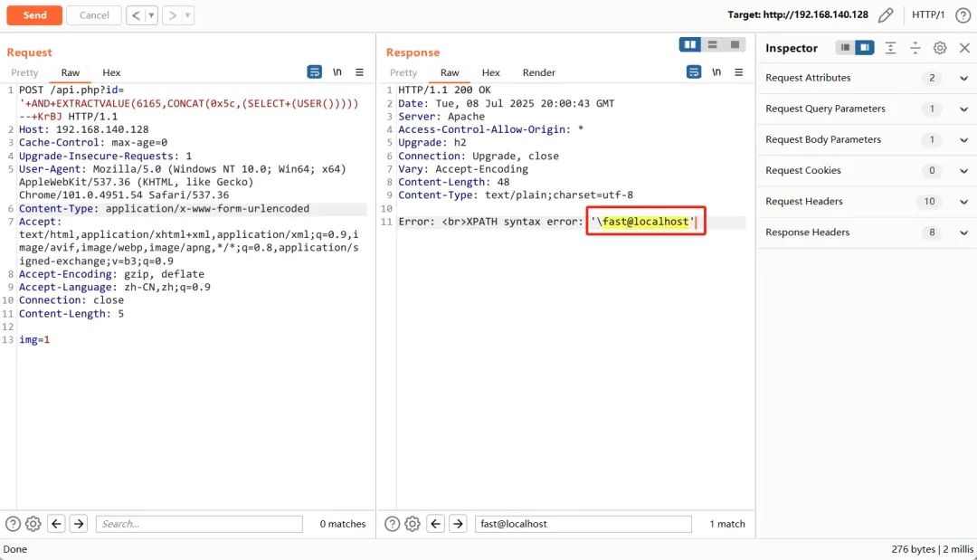The width and height of the screenshot is (977, 560).
Task: Open Response search help icon
Action: [392, 524]
